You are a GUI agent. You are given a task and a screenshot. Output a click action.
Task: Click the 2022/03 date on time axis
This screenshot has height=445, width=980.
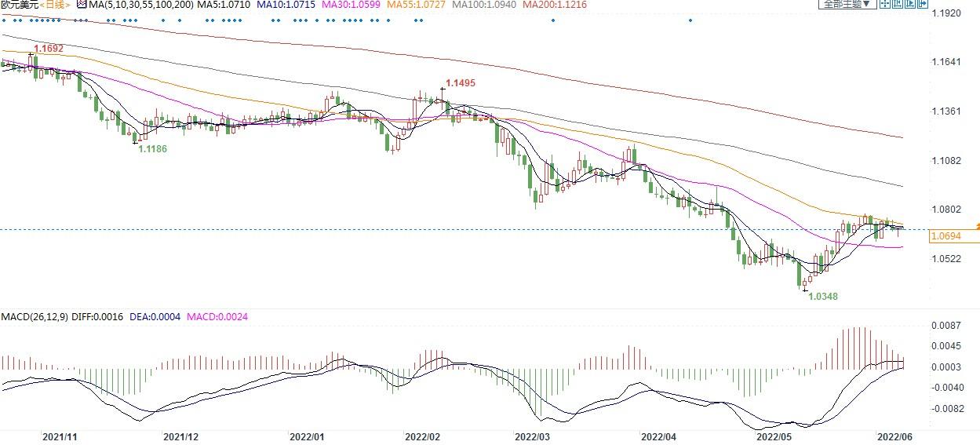pos(532,436)
